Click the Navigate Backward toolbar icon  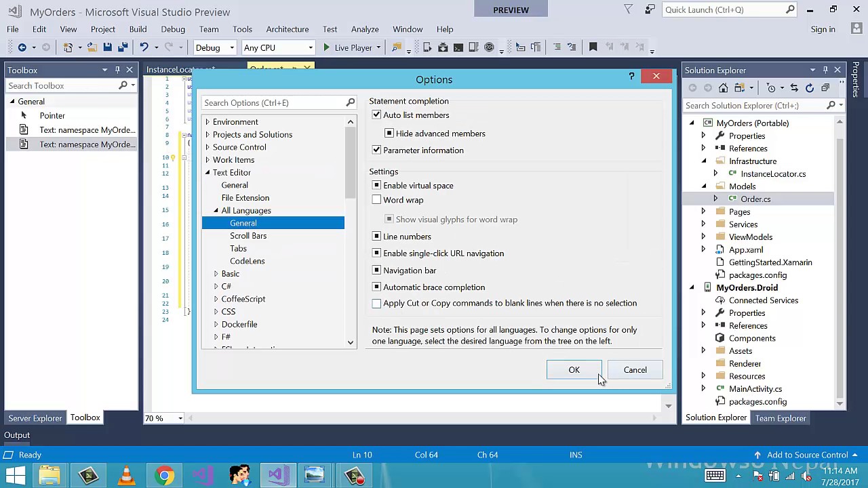22,47
